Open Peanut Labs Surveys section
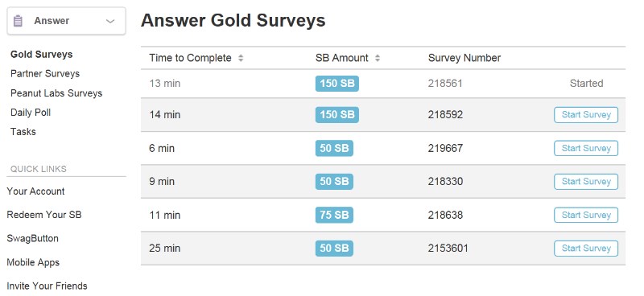 (56, 93)
